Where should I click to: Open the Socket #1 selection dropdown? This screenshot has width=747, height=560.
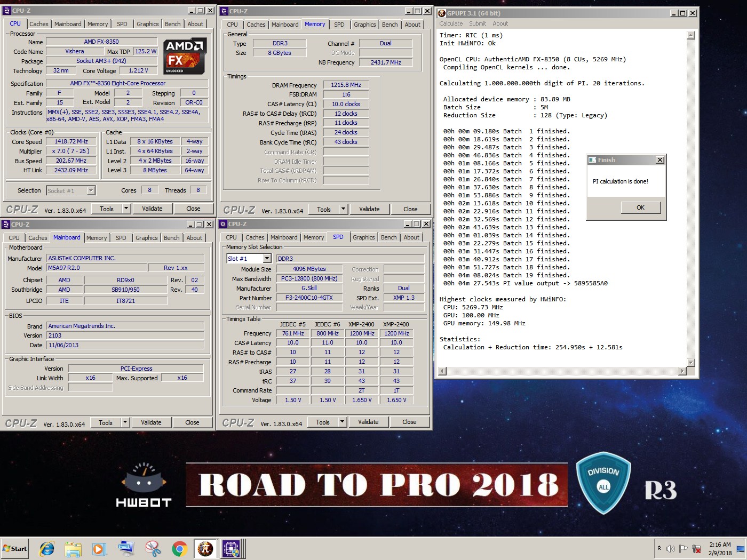pos(91,190)
